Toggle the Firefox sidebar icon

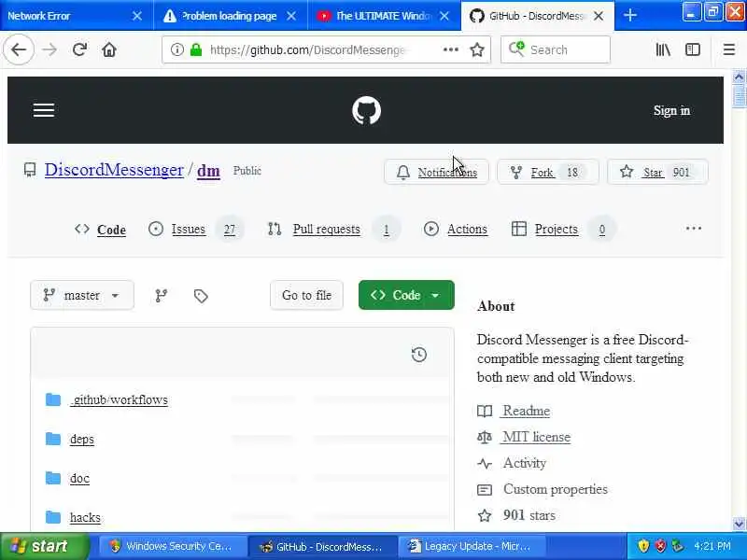[x=692, y=49]
